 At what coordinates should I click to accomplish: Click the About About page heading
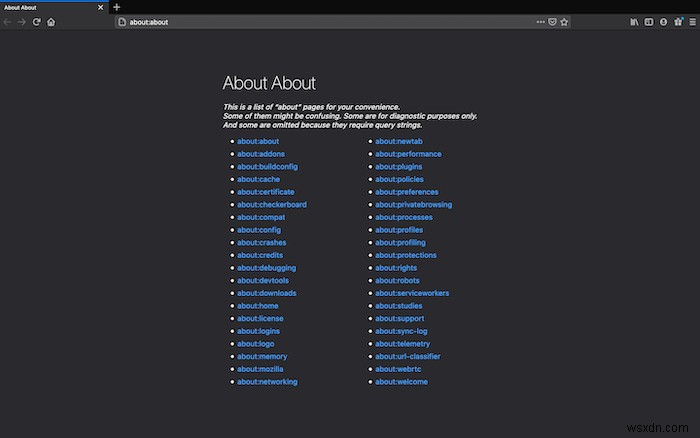(269, 83)
